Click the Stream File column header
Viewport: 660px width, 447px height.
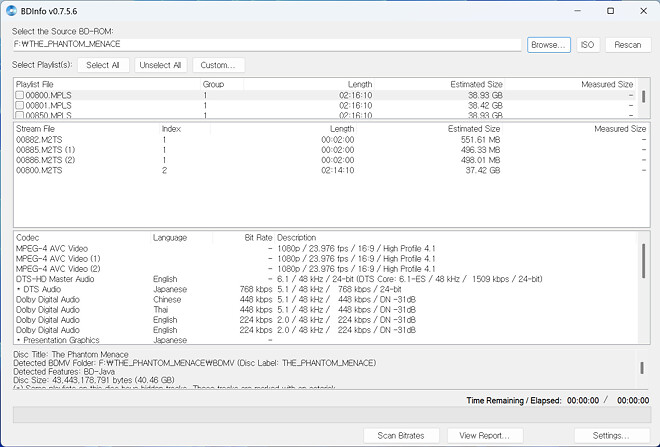pyautogui.click(x=36, y=129)
